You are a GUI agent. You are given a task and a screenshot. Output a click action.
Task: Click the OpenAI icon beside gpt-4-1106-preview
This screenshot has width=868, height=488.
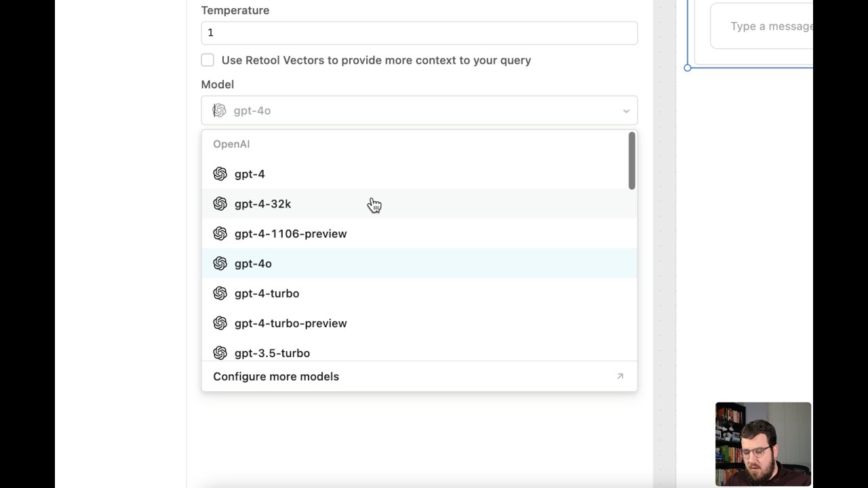220,234
